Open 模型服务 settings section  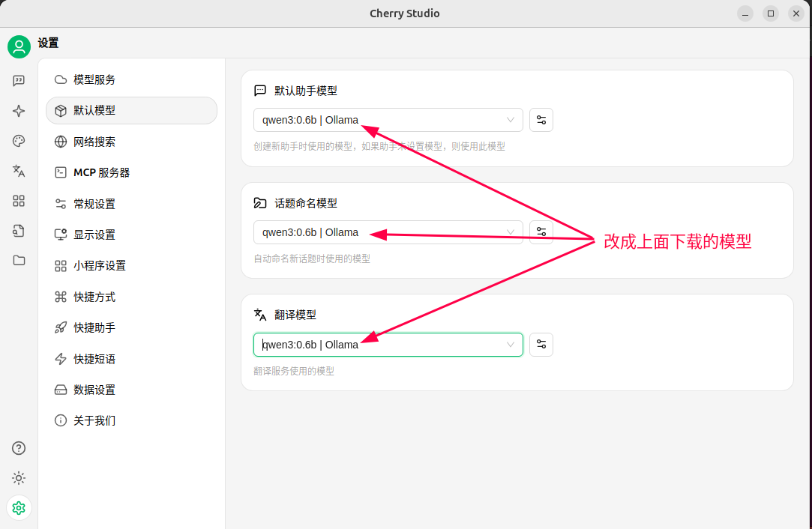(x=131, y=79)
